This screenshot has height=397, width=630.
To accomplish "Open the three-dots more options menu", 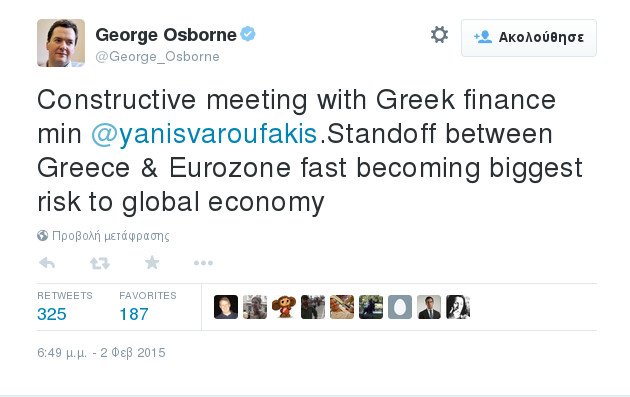I will (x=203, y=263).
